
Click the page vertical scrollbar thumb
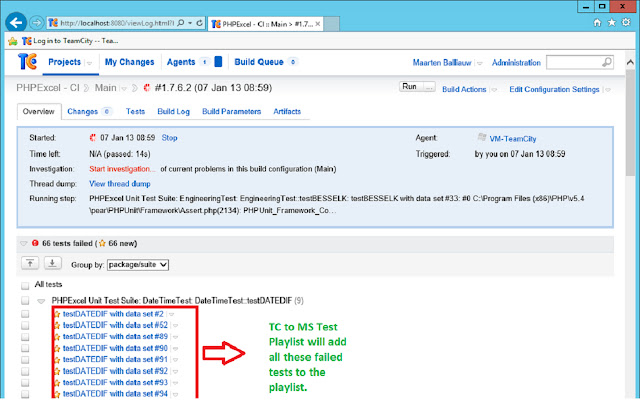[630, 124]
